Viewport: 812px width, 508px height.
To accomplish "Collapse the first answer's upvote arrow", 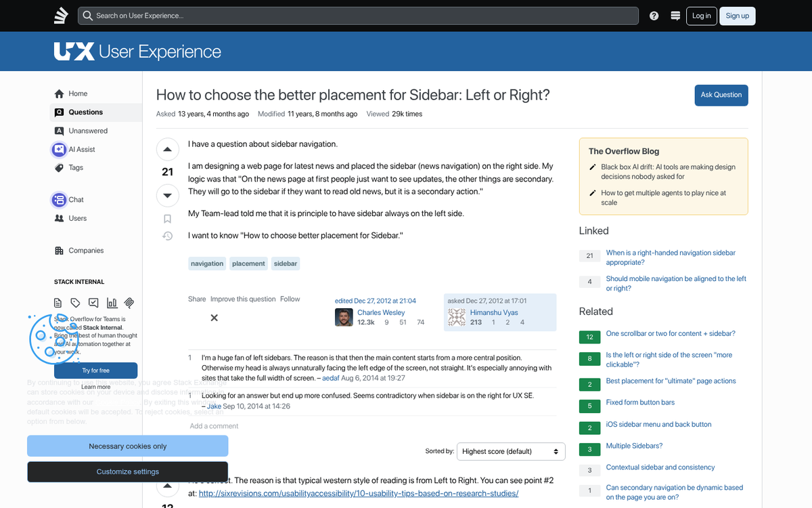I will (x=167, y=485).
